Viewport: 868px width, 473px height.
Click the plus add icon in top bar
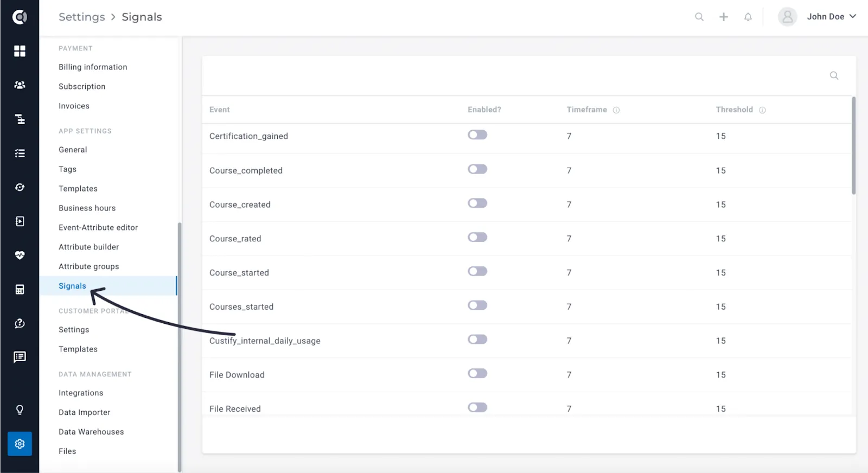[x=724, y=17]
